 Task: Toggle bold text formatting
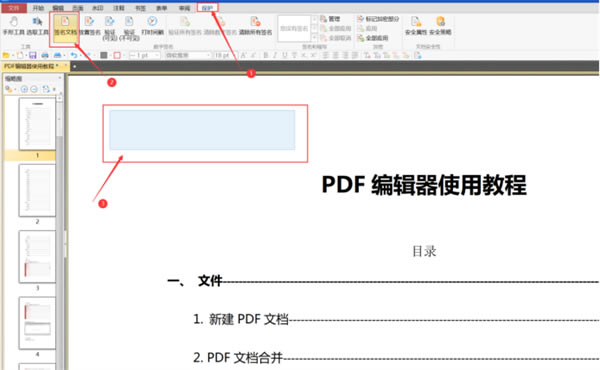point(266,55)
